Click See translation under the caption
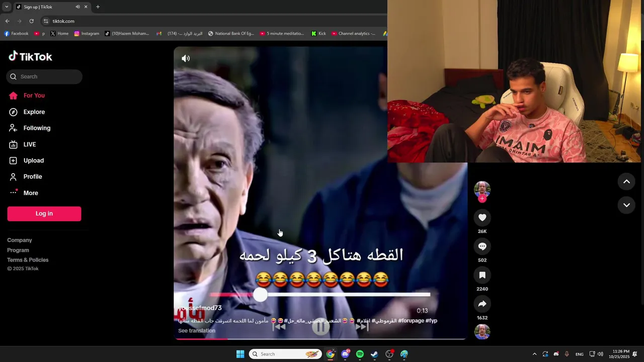The image size is (644, 362). (x=197, y=330)
